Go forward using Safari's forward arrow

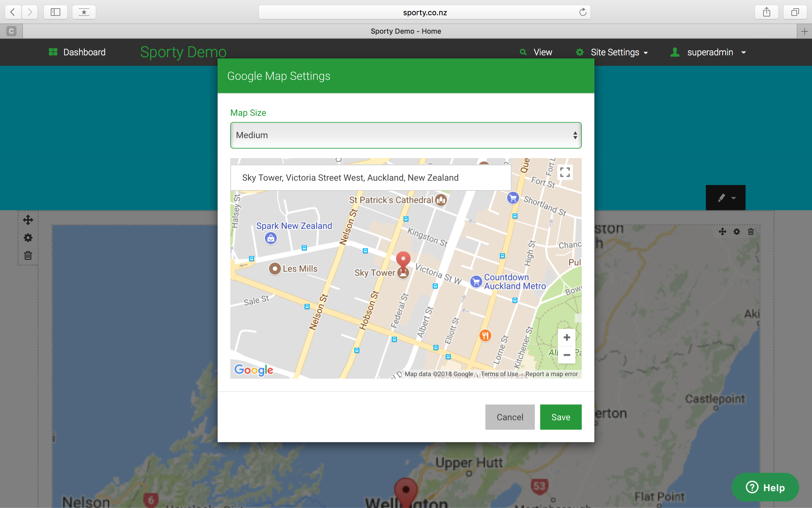(30, 12)
